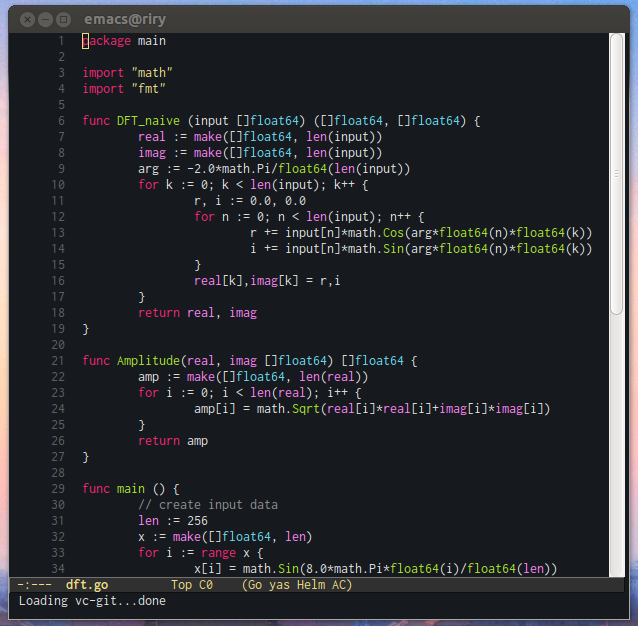Click 'amp' declaration on line 22
This screenshot has width=638, height=626.
[x=148, y=377]
